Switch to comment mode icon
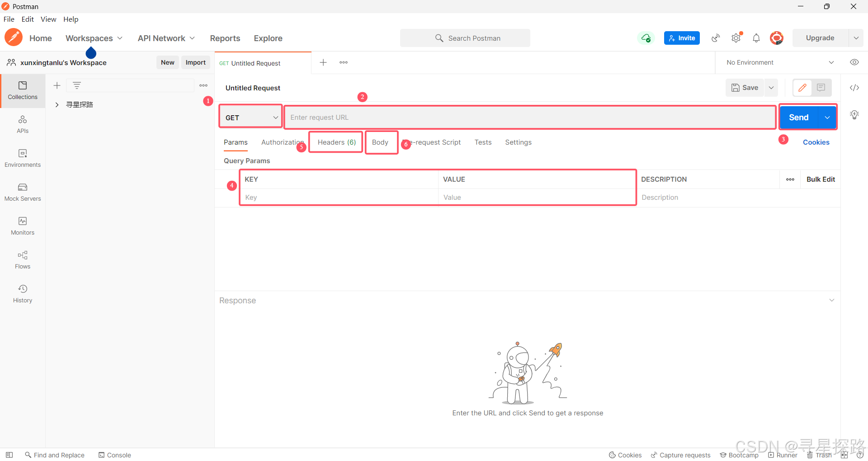Viewport: 868px width, 461px height. [821, 88]
